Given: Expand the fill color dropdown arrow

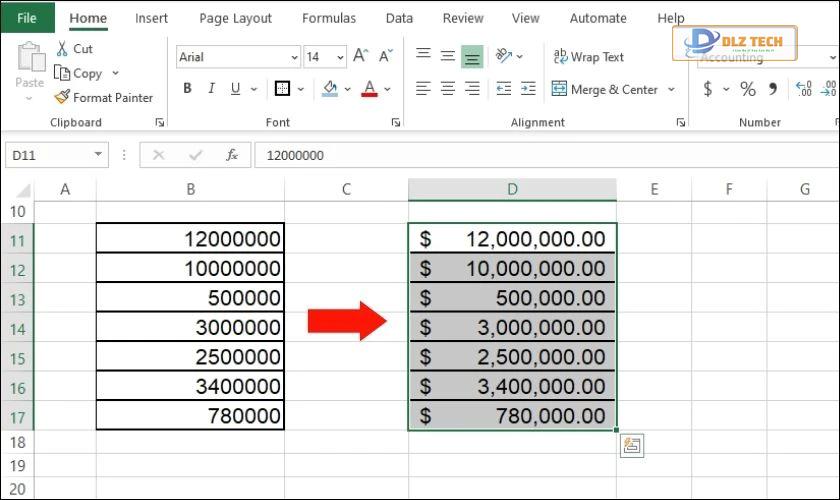Looking at the screenshot, I should pyautogui.click(x=348, y=89).
